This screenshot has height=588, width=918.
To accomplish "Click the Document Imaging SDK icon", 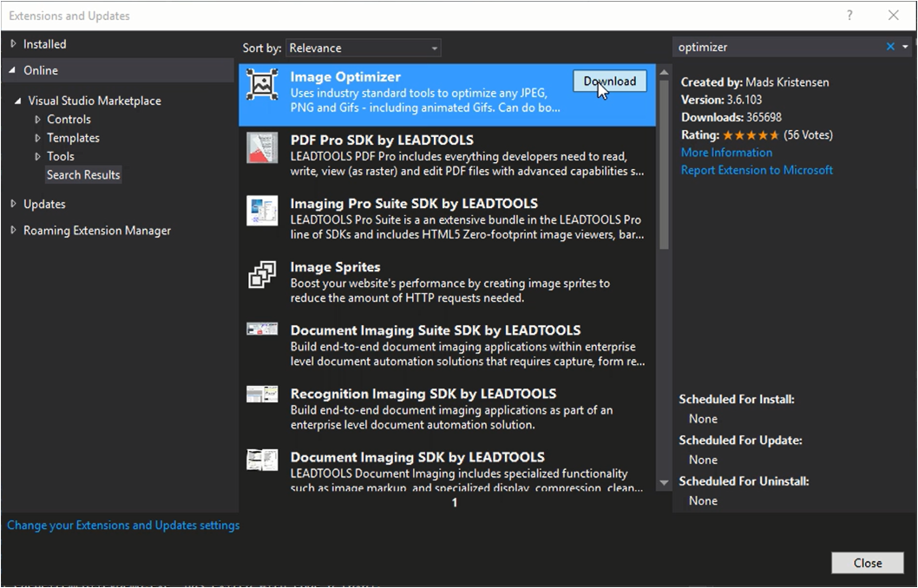I will coord(262,460).
